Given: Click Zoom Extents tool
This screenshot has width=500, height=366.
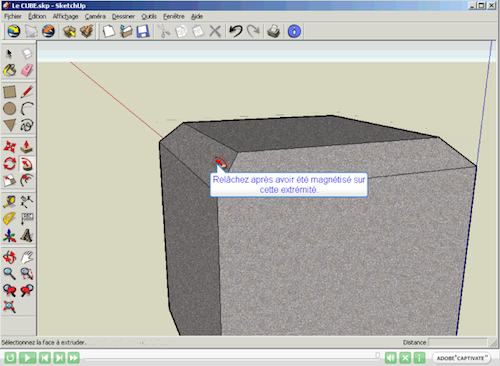Looking at the screenshot, I should pyautogui.click(x=9, y=307).
